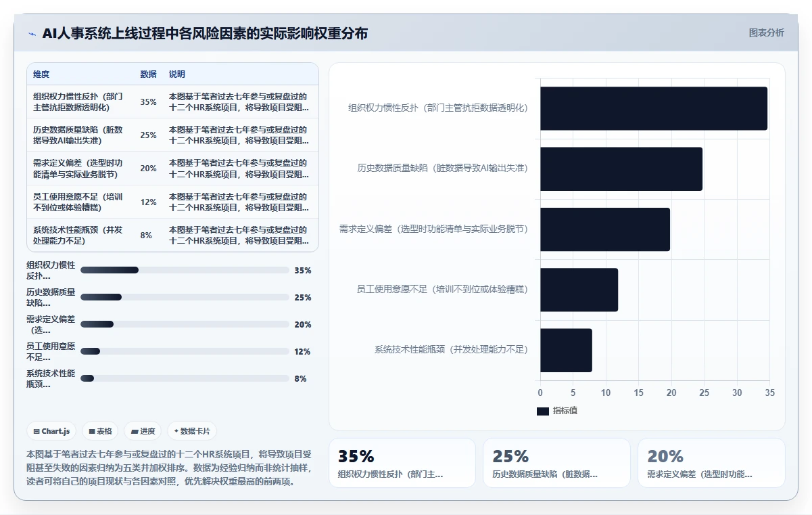Select the 进度 tag chip
The image size is (812, 515).
pos(143,431)
